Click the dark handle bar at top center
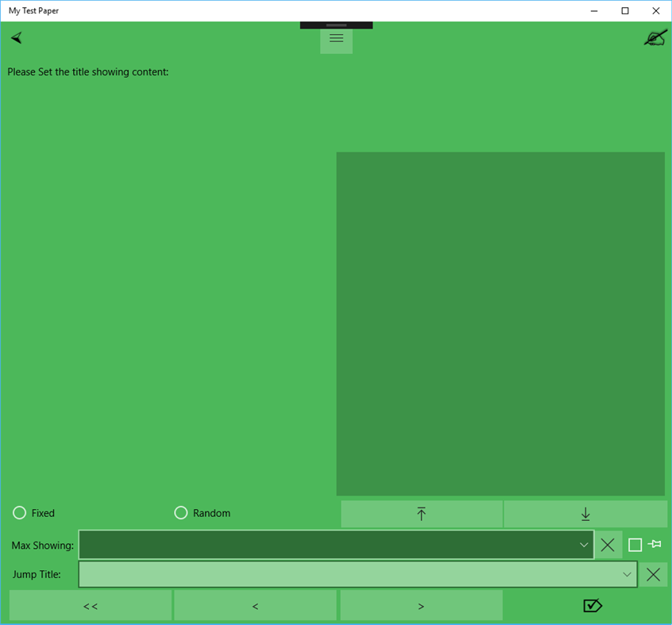The width and height of the screenshot is (672, 625). [337, 25]
